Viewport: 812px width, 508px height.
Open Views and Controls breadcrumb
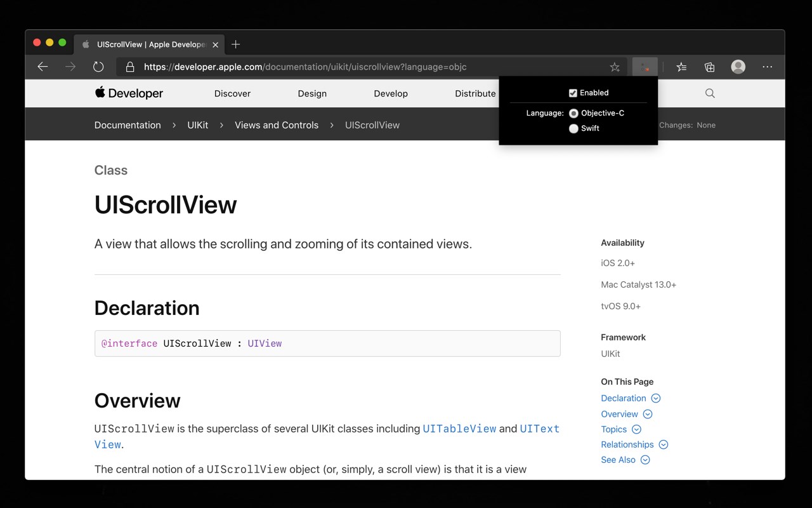point(277,125)
